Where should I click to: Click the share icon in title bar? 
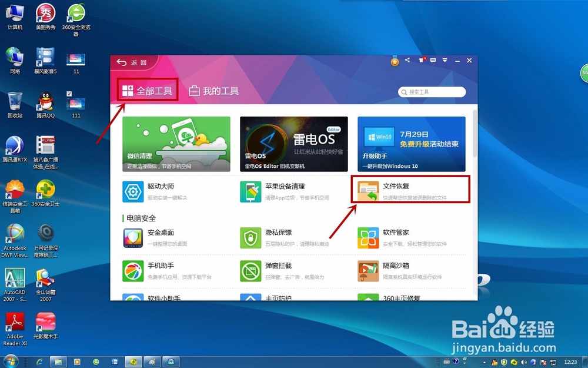click(x=407, y=60)
